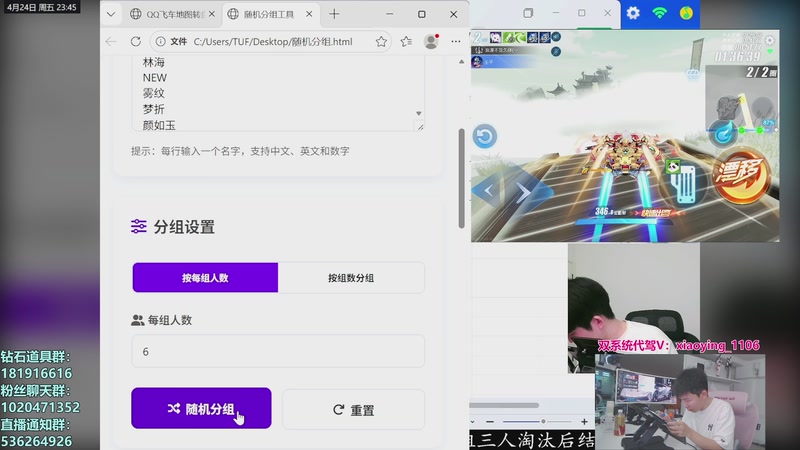This screenshot has height=450, width=800.
Task: Click the name NEW in the list
Action: click(x=155, y=78)
